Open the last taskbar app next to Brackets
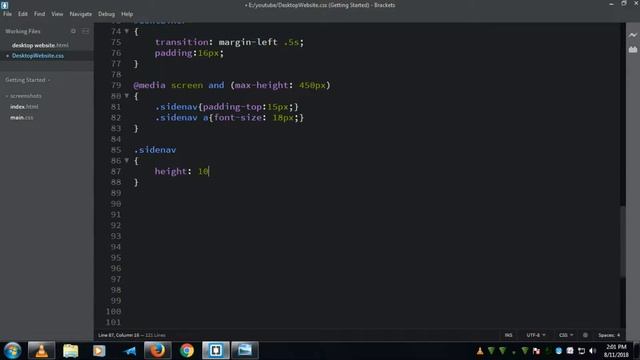Screen dimensions: 640x360 pyautogui.click(x=245, y=350)
